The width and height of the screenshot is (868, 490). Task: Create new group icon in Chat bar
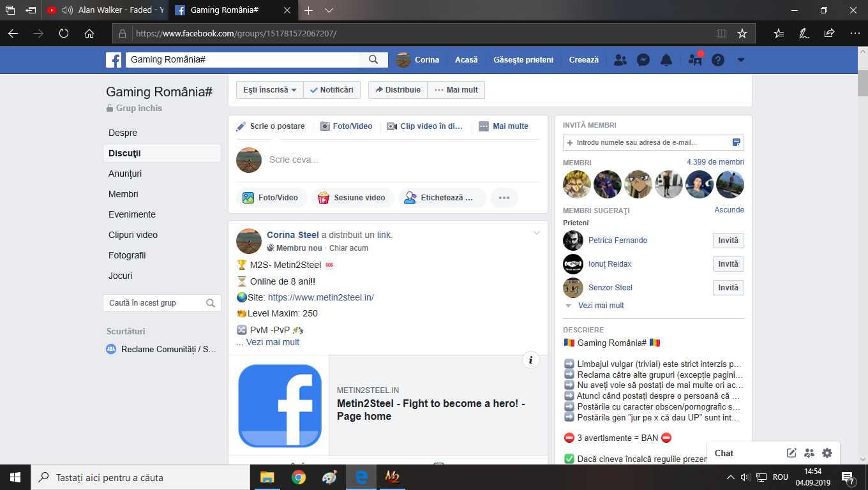pyautogui.click(x=809, y=453)
